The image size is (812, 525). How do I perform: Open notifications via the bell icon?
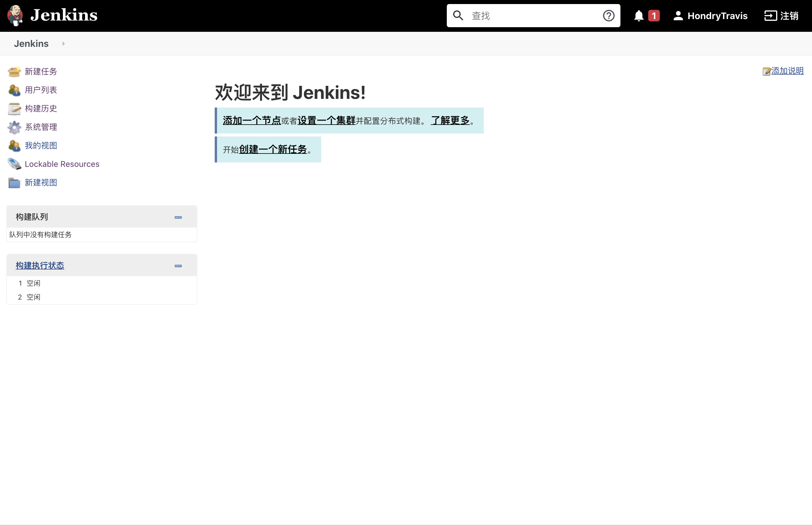(639, 15)
